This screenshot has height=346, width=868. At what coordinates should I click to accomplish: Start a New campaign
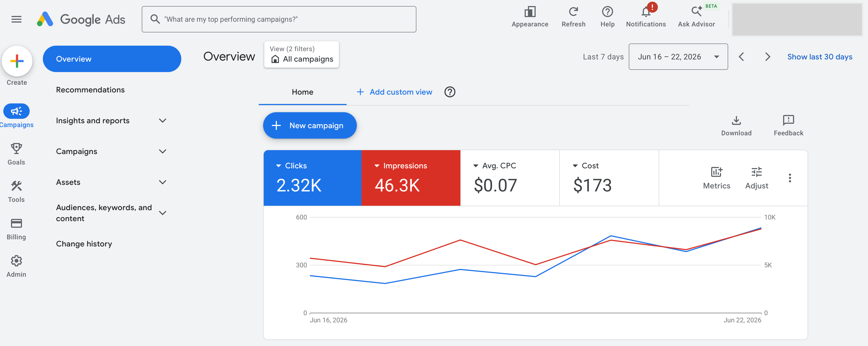click(x=310, y=125)
